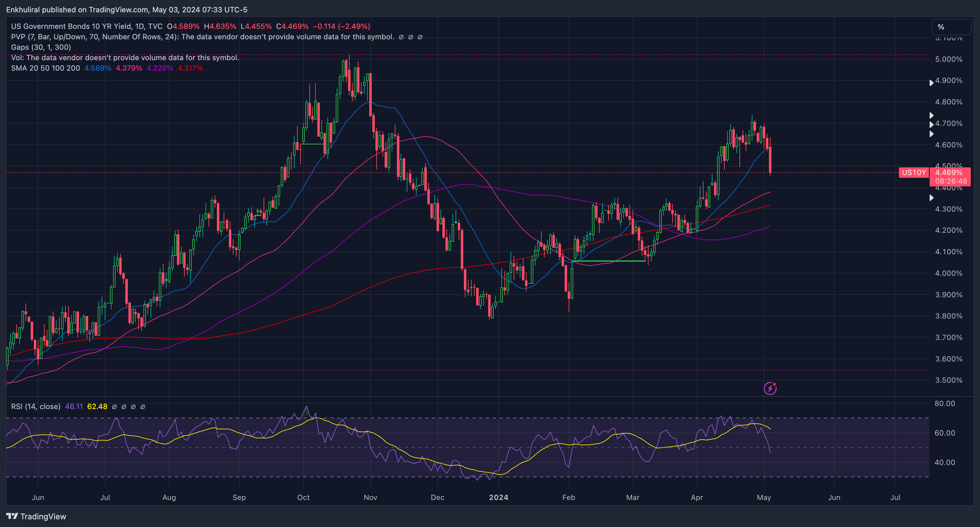Click the 2024 label on the time axis
980x527 pixels.
click(498, 497)
